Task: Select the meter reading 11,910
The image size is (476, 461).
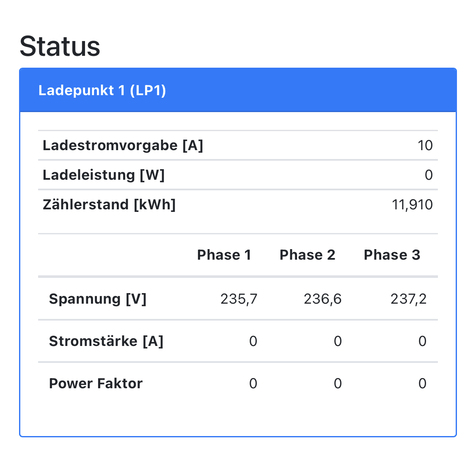Action: tap(412, 205)
